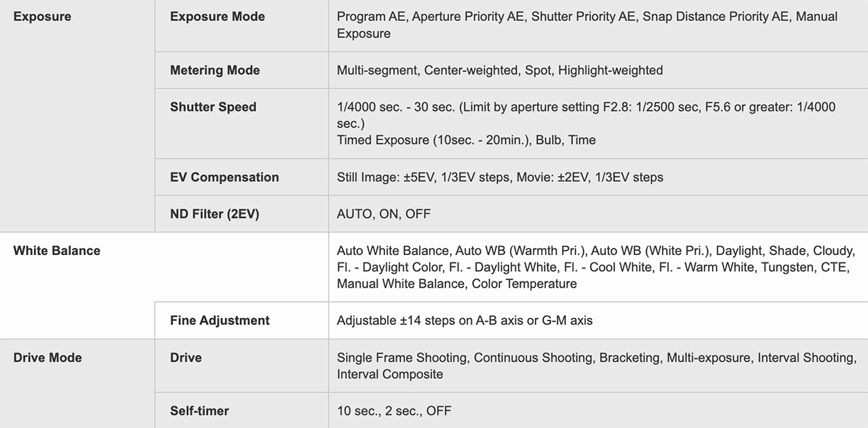Select the EV Compensation label

224,177
